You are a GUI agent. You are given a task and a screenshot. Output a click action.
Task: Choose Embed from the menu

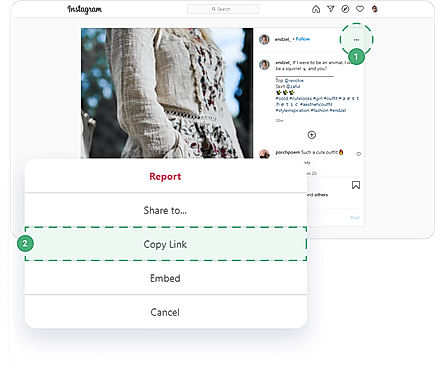coord(165,278)
